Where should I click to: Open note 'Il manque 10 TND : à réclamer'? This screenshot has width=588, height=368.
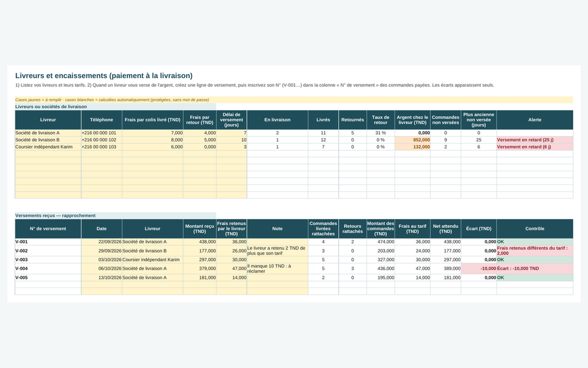click(x=277, y=269)
